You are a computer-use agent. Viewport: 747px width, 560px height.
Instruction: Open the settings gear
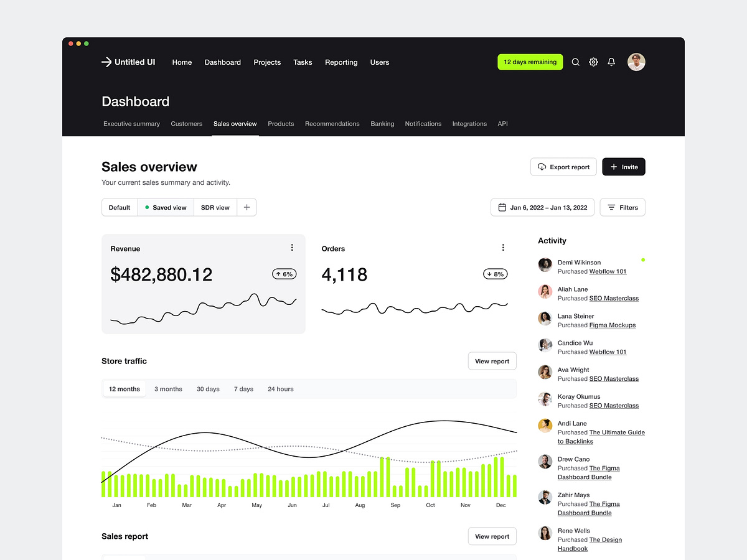[593, 62]
